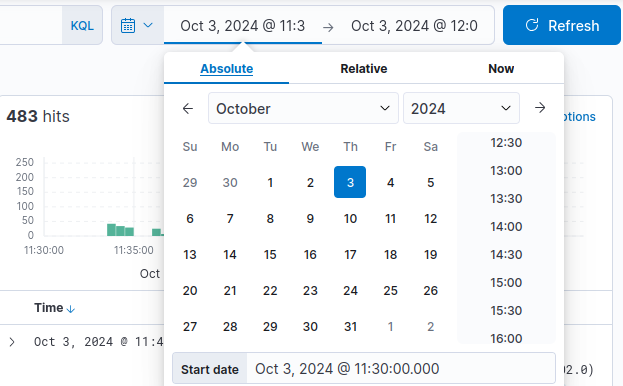This screenshot has width=623, height=386.
Task: Select October 15 in calendar
Action: (x=270, y=255)
